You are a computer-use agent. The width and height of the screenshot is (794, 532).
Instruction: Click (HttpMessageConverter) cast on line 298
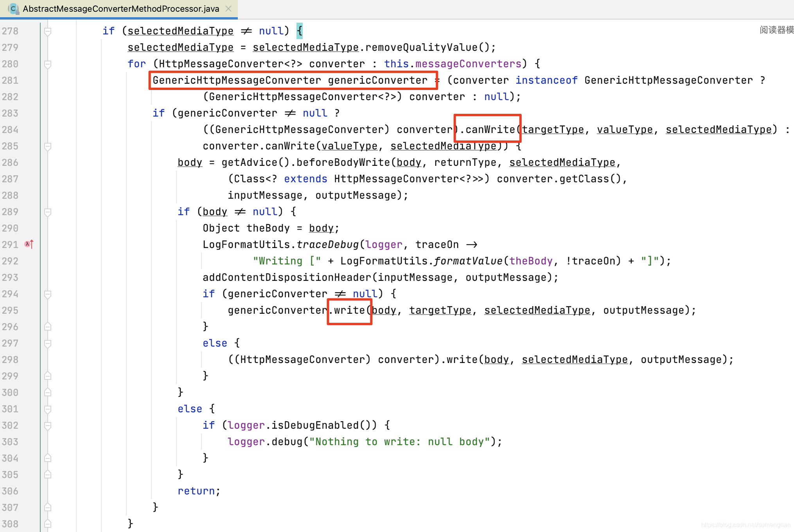tap(303, 359)
